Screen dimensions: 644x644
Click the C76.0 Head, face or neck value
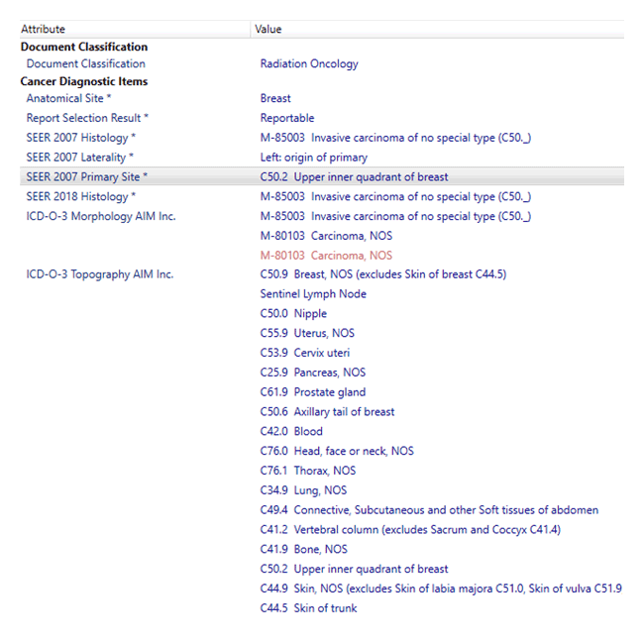pos(337,452)
